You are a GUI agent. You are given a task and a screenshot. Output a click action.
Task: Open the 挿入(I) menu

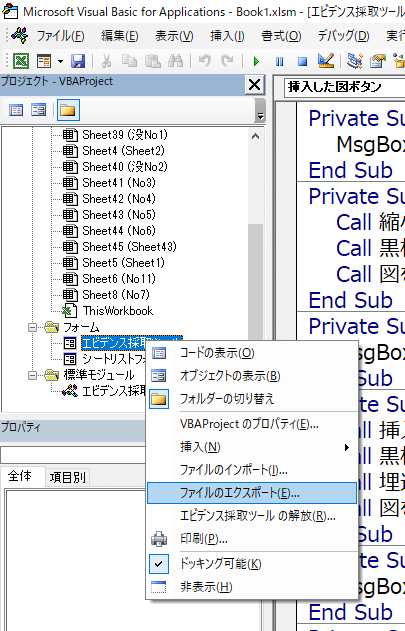[x=227, y=36]
